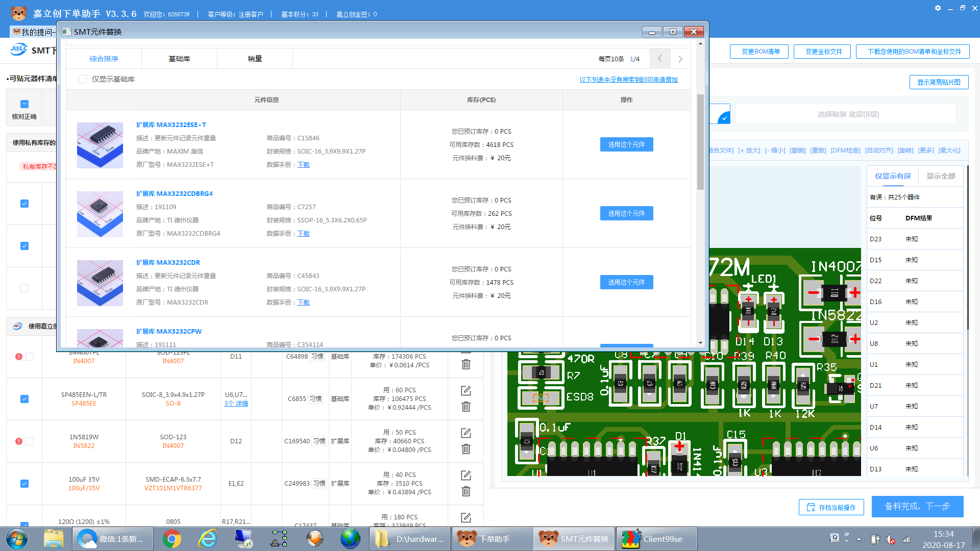Delete the SP485EEN-L/TR row
The height and width of the screenshot is (551, 980).
click(465, 407)
